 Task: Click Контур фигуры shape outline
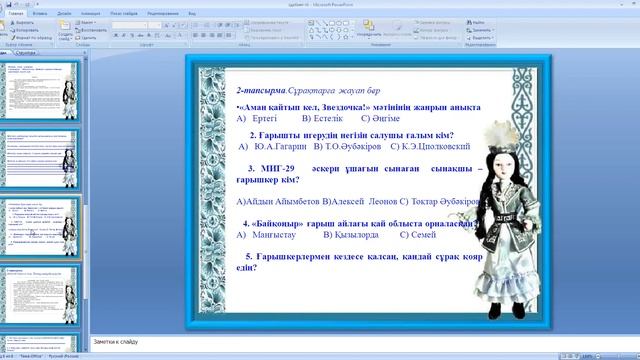pyautogui.click(x=431, y=30)
